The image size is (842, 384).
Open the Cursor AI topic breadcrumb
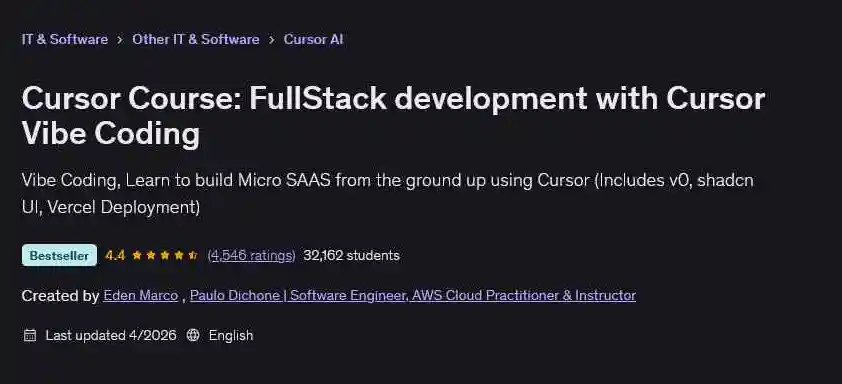(x=314, y=39)
